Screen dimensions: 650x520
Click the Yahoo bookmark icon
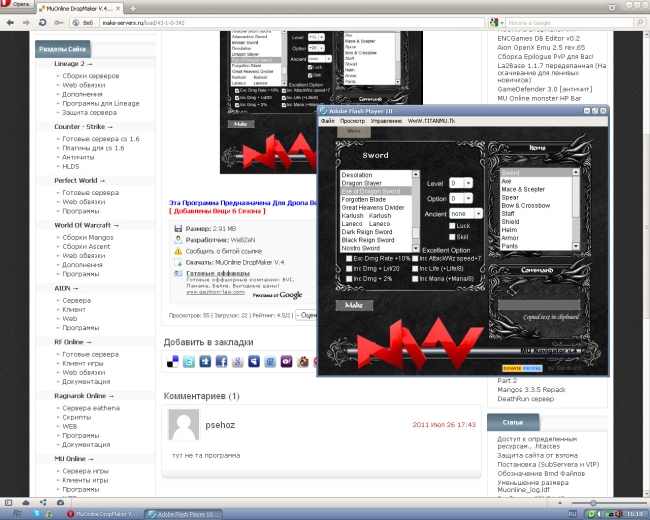[x=286, y=362]
